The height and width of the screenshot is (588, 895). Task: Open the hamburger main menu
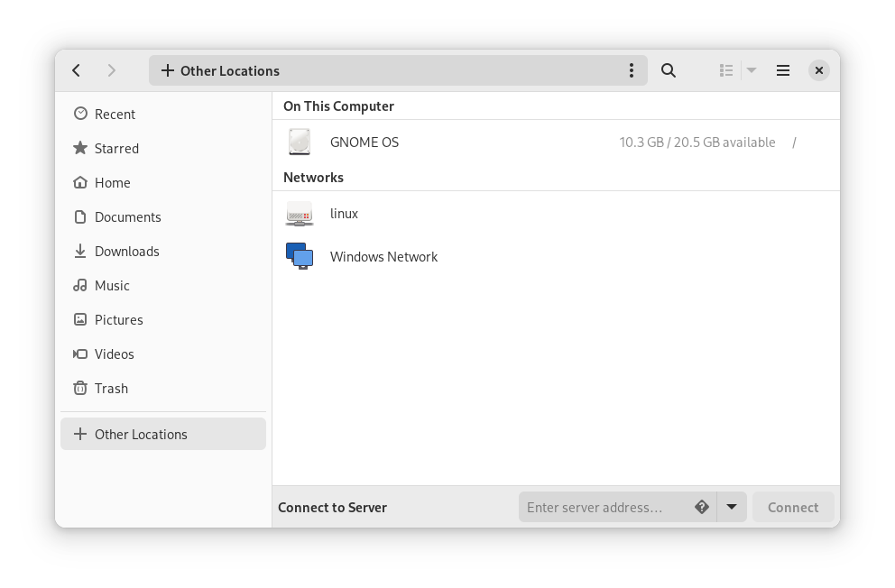coord(783,70)
